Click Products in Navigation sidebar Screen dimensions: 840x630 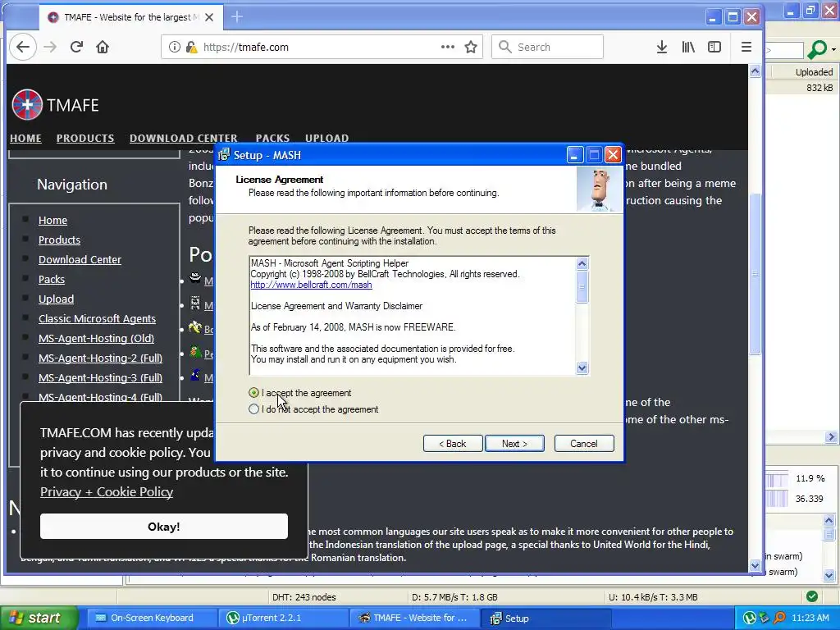pyautogui.click(x=59, y=240)
